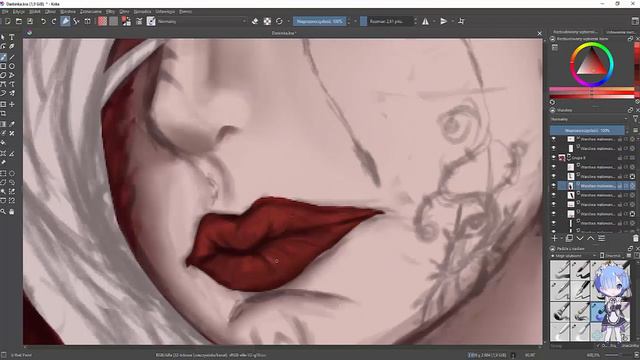Adjust the layer opacity slider in Layers

587,130
